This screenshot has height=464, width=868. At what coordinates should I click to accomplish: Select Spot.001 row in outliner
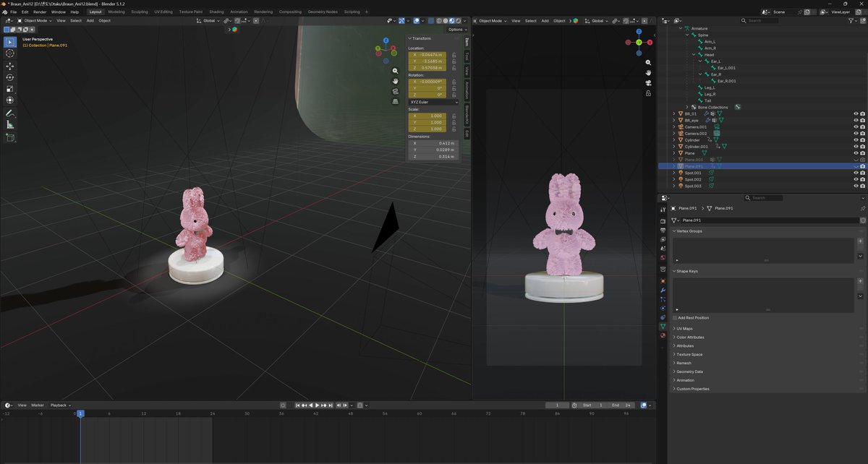(x=762, y=173)
